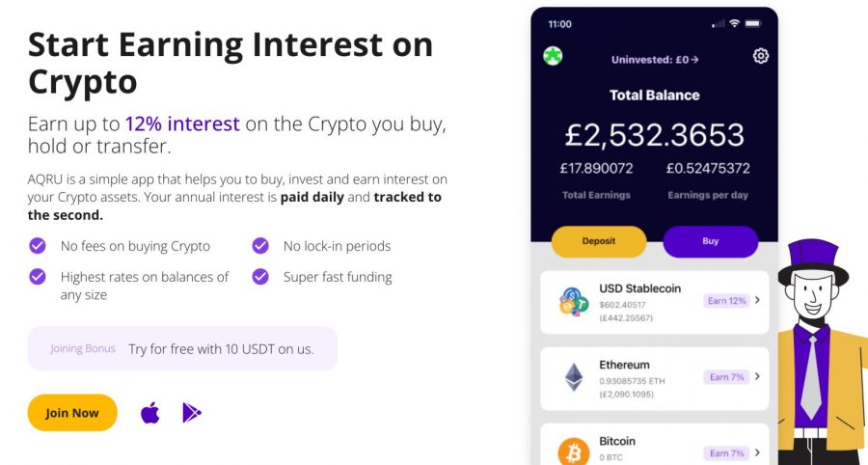The height and width of the screenshot is (465, 868).
Task: Click the 'No lock-in periods' checkmark
Action: pos(260,246)
